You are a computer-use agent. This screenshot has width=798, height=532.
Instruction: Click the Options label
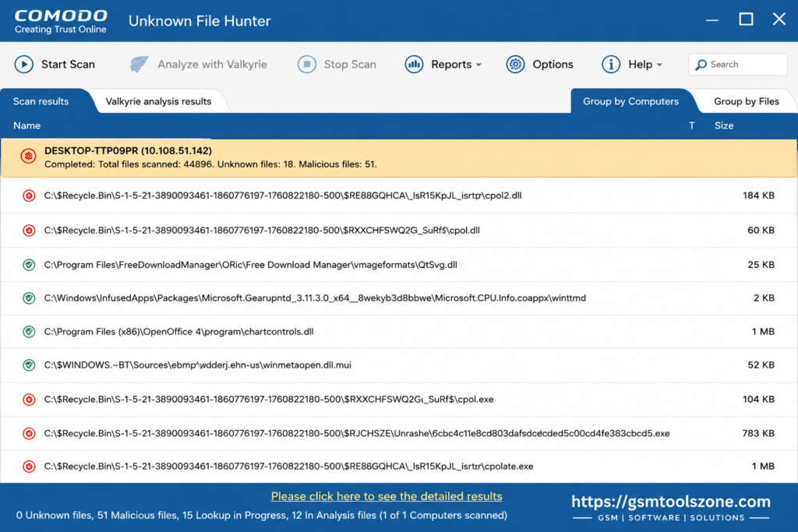pos(553,64)
